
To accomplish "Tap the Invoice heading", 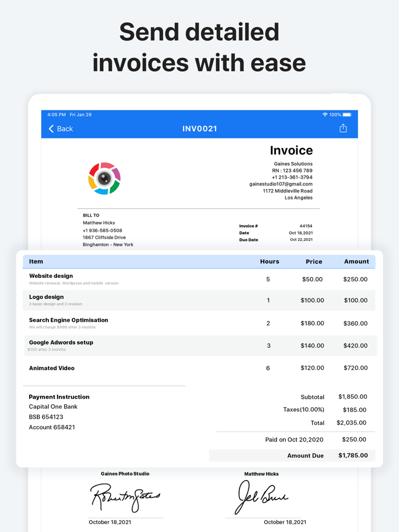I will pyautogui.click(x=291, y=150).
